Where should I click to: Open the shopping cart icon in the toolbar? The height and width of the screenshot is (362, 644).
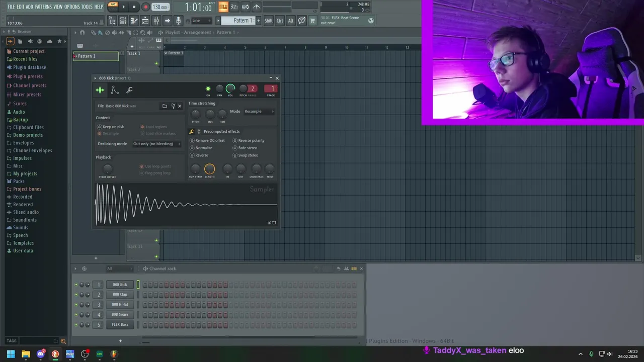point(312,21)
